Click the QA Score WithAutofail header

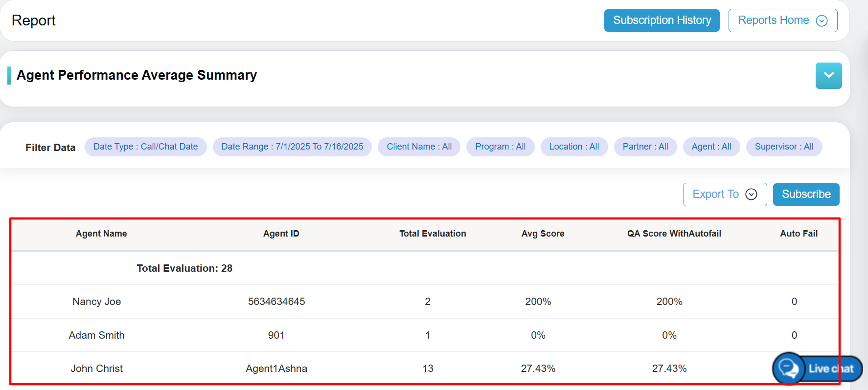tap(674, 234)
